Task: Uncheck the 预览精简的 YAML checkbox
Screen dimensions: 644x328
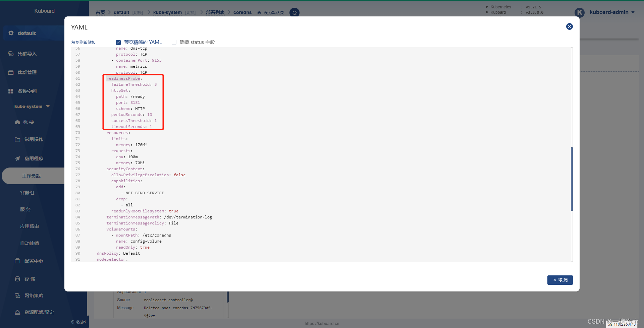Action: pyautogui.click(x=118, y=42)
